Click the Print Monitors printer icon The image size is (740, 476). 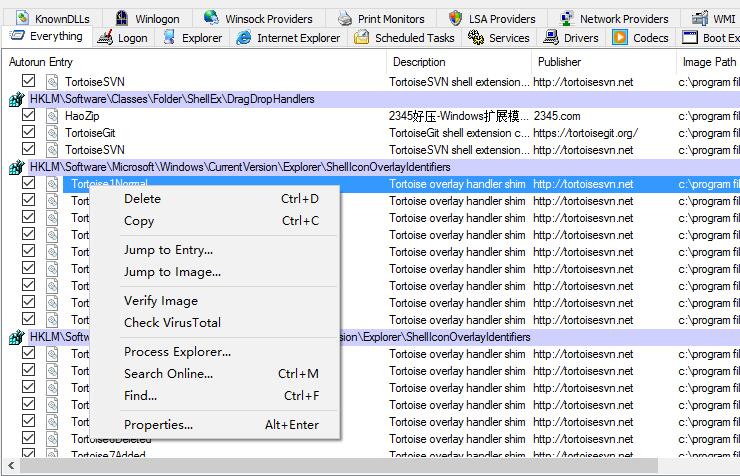click(x=345, y=19)
